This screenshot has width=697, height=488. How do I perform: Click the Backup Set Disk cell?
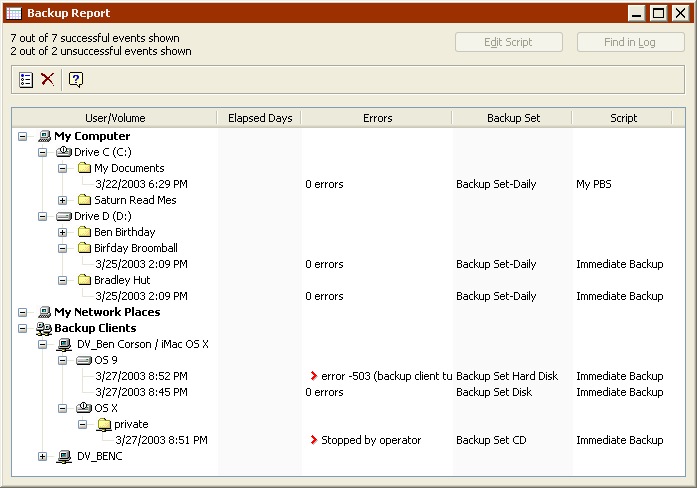click(494, 392)
